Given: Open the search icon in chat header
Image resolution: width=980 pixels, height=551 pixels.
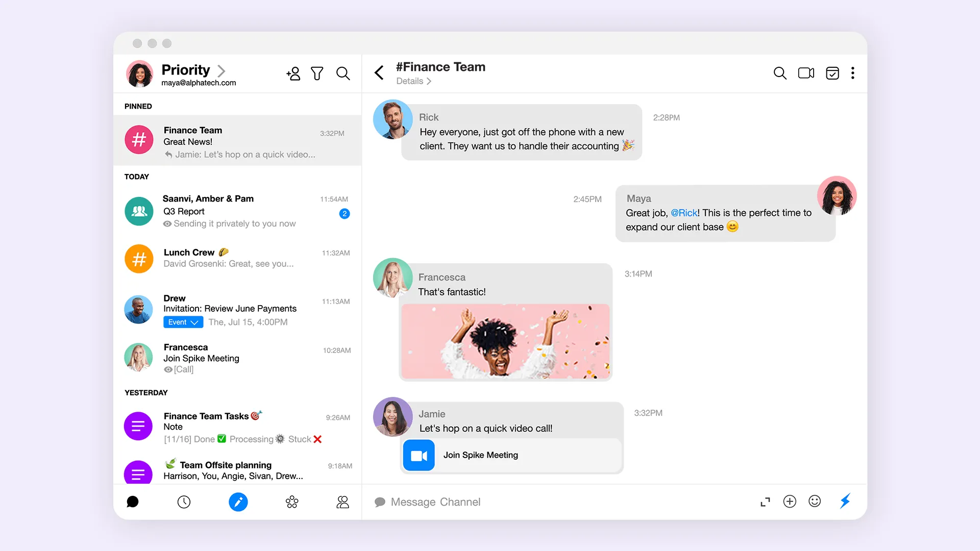Looking at the screenshot, I should 779,72.
